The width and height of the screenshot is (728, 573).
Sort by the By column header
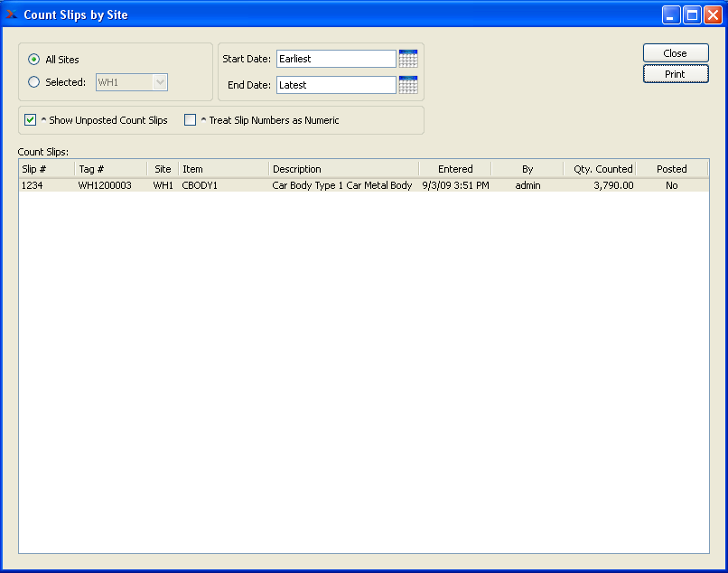pyautogui.click(x=527, y=169)
